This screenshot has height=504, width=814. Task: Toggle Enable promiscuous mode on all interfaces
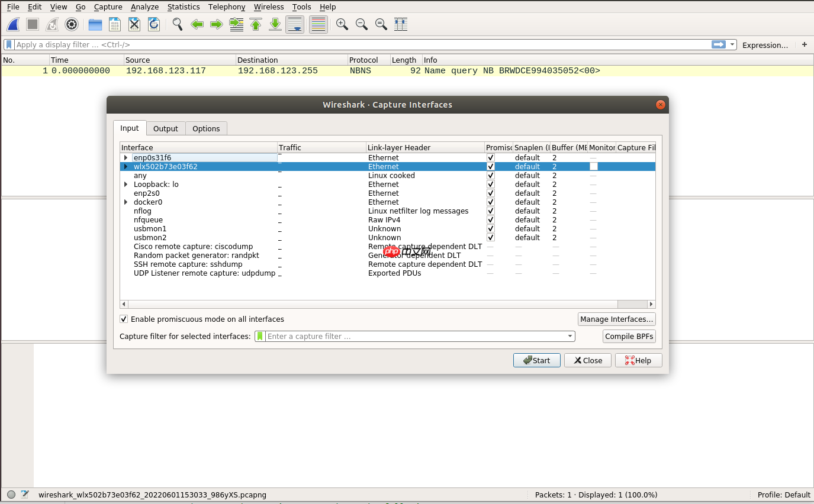point(124,319)
